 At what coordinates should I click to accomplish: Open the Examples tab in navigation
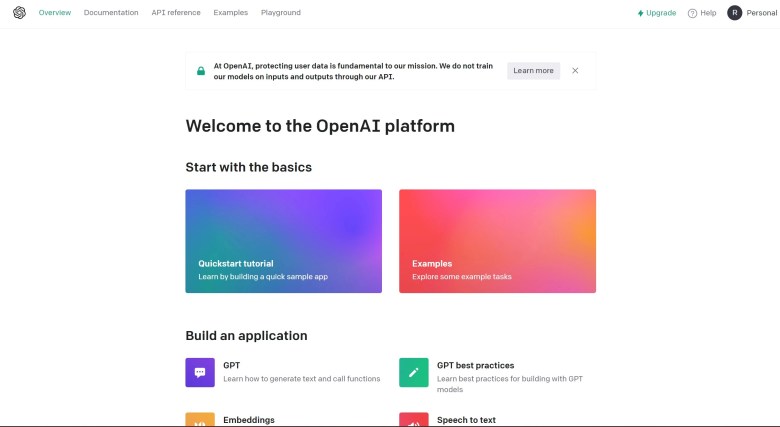tap(231, 12)
